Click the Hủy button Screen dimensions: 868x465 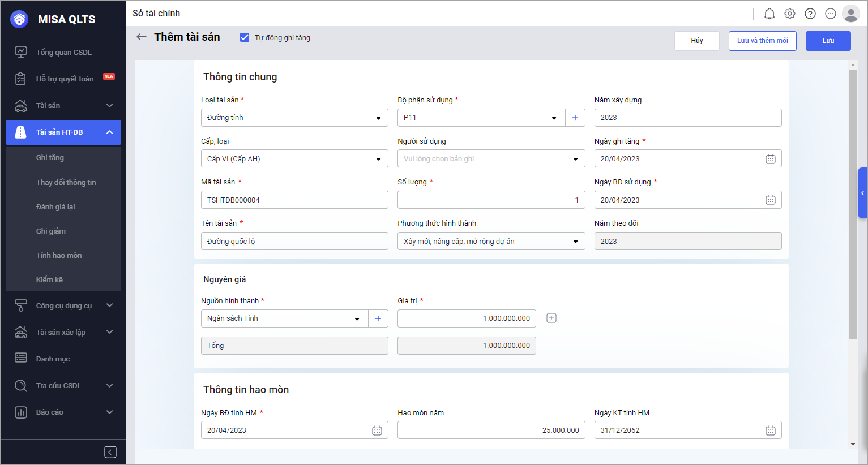(x=696, y=41)
